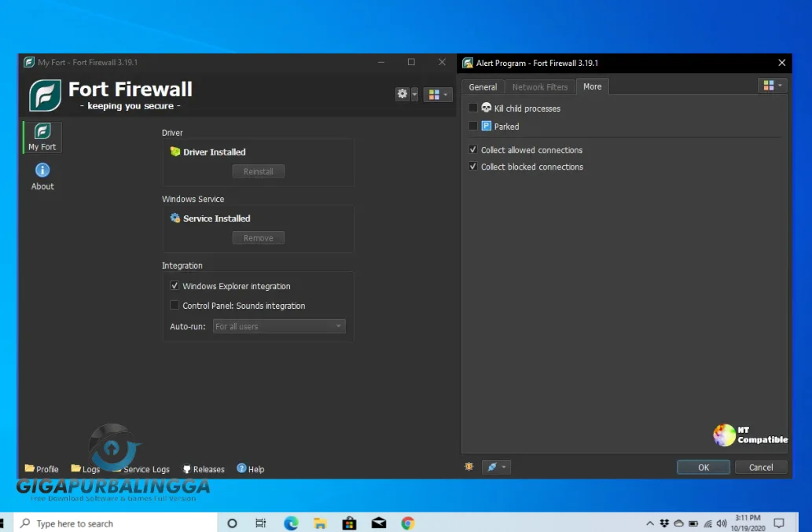Reinstall the driver
Image resolution: width=812 pixels, height=532 pixels.
(259, 171)
